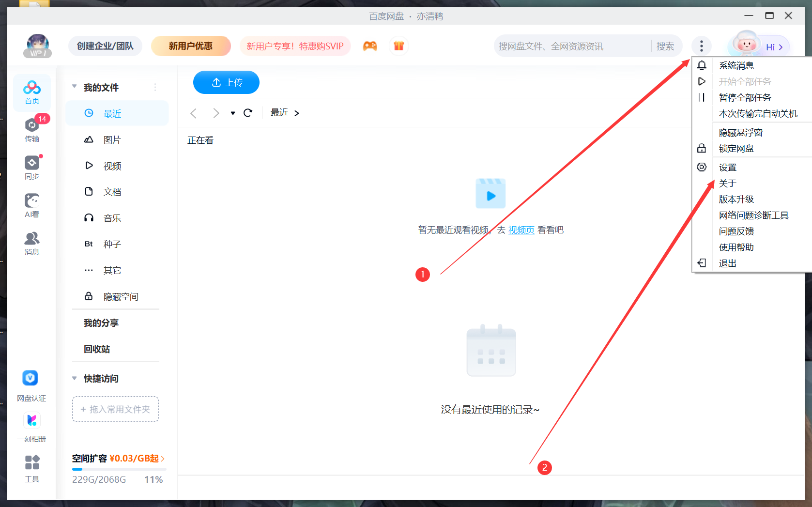Open the 同步 sync sidebar icon

pos(32,167)
